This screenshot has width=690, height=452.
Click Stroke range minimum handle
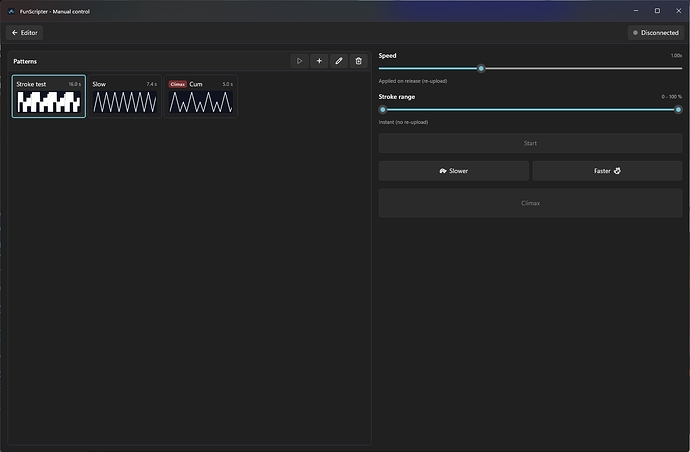[x=383, y=110]
